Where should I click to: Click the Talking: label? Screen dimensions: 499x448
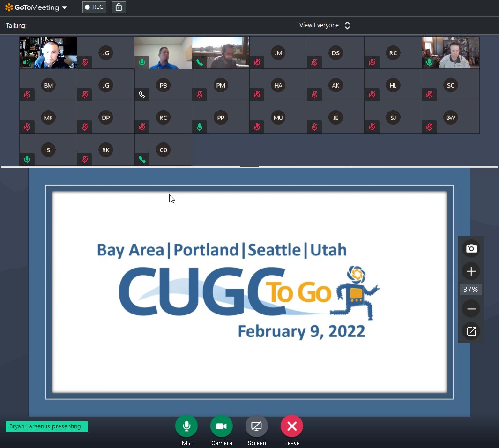16,25
